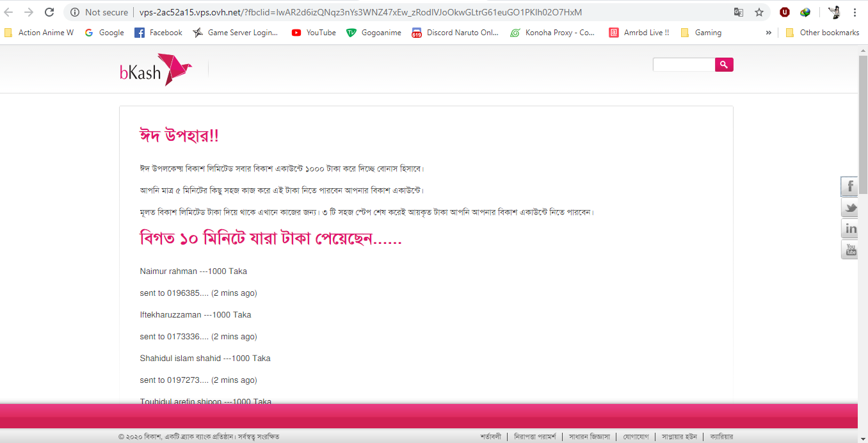This screenshot has width=868, height=443.
Task: Click the Not secure site info icon
Action: tap(74, 12)
